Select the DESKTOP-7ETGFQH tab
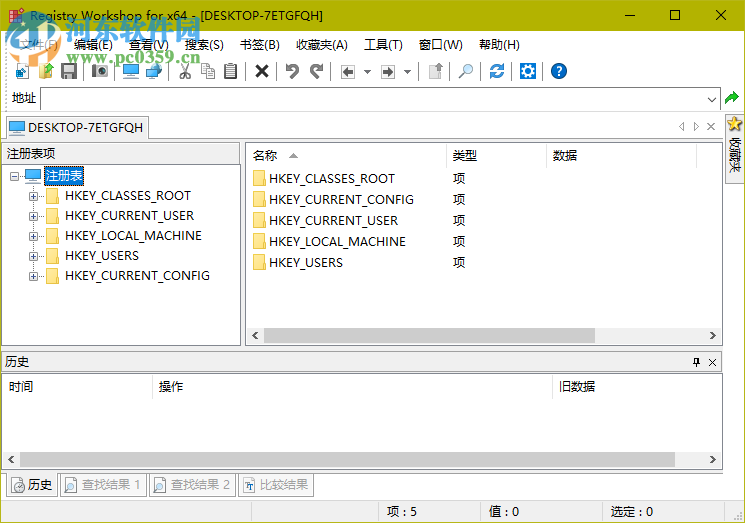745x523 pixels. pyautogui.click(x=76, y=127)
